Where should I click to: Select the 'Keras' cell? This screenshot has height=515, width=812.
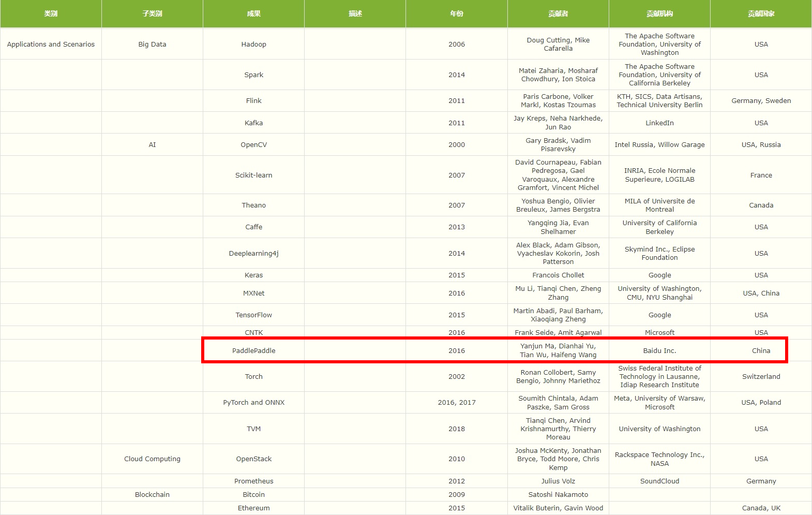point(253,275)
